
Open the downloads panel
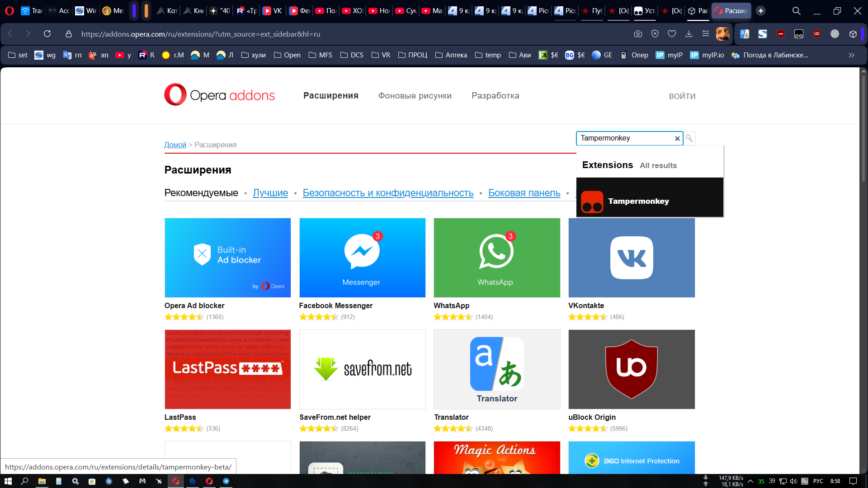[x=689, y=34]
